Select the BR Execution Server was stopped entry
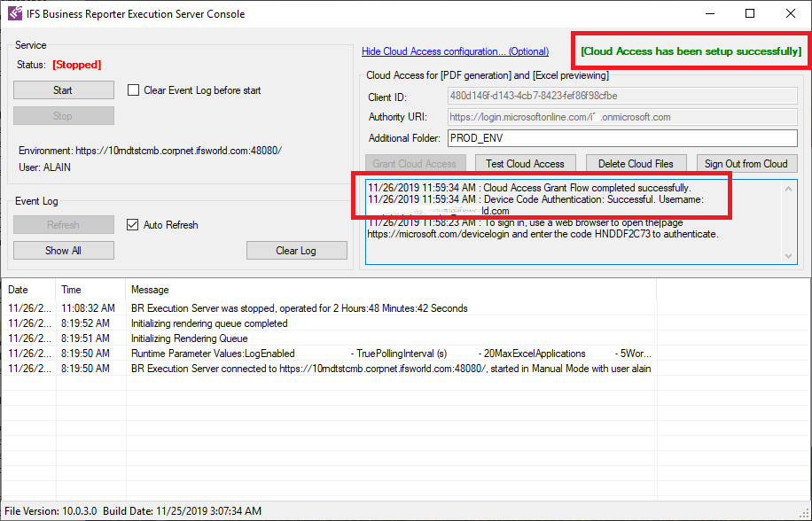This screenshot has width=812, height=521. point(330,308)
